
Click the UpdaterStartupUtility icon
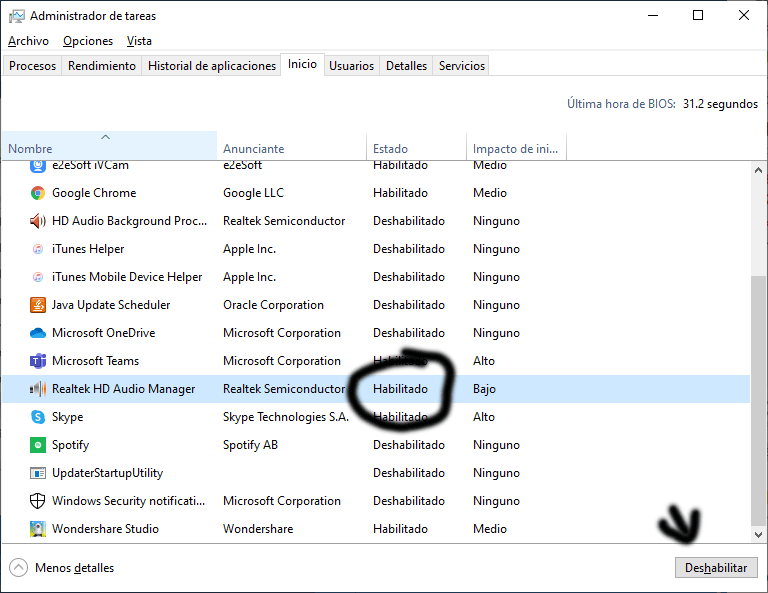[x=38, y=473]
